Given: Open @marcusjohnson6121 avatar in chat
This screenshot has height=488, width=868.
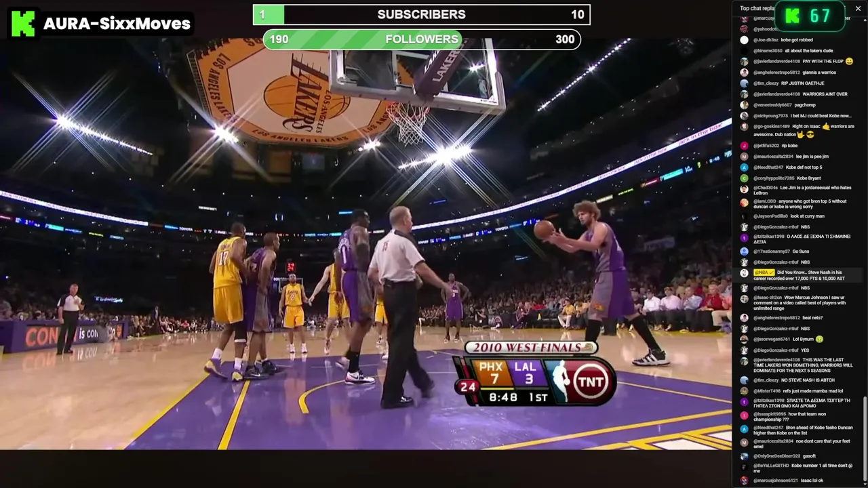Looking at the screenshot, I should [744, 481].
